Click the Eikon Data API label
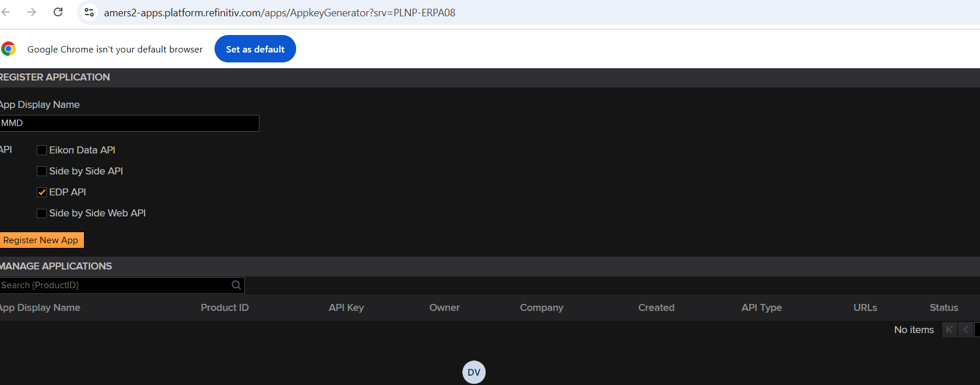 coord(82,150)
